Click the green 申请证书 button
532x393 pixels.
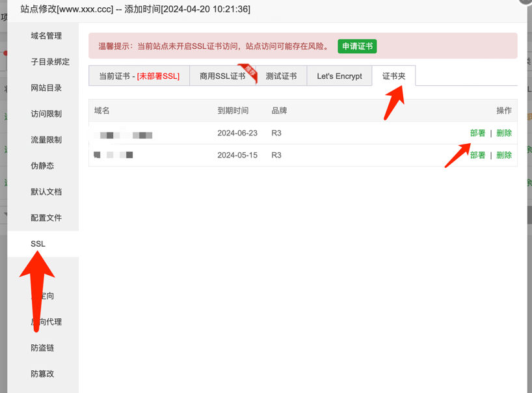(x=357, y=46)
